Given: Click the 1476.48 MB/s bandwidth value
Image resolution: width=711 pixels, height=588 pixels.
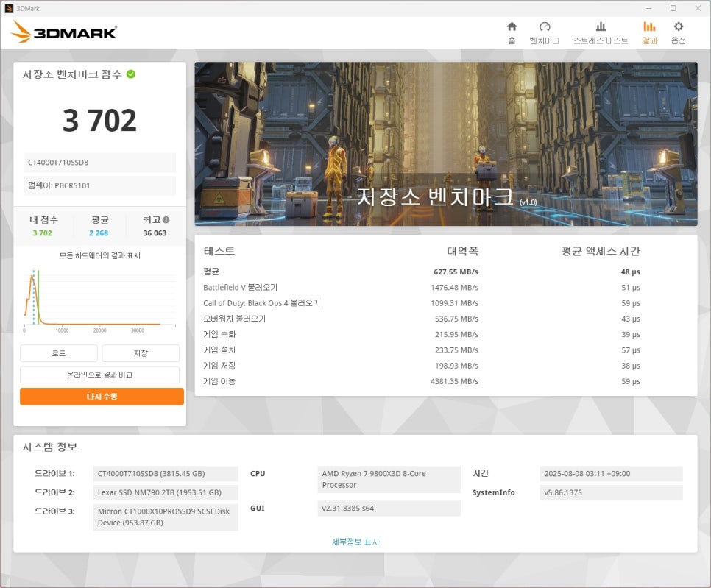Looking at the screenshot, I should click(454, 288).
